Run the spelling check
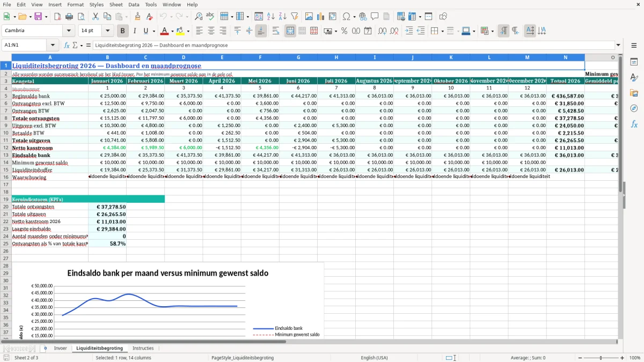The image size is (644, 362). tap(210, 17)
